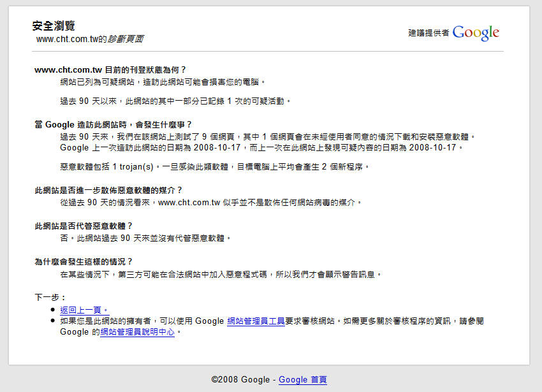Click heading www.cht.com.tw 目前的刊登狀態為何?
Screen dimensions: 542x392
point(110,70)
